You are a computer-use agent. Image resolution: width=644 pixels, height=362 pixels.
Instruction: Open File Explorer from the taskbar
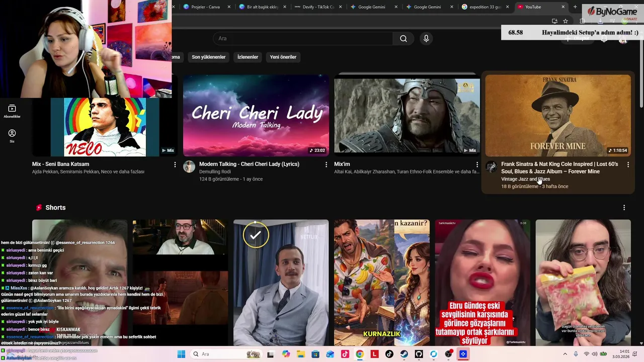[300, 354]
